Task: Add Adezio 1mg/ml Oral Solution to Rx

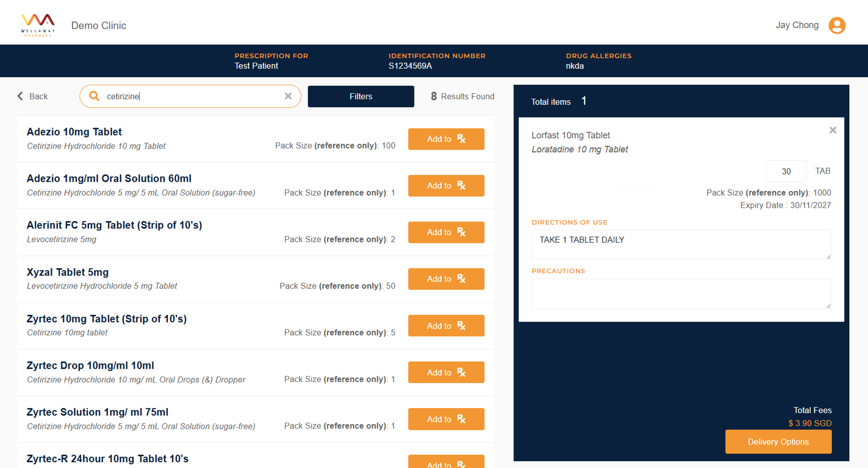Action: pos(446,186)
